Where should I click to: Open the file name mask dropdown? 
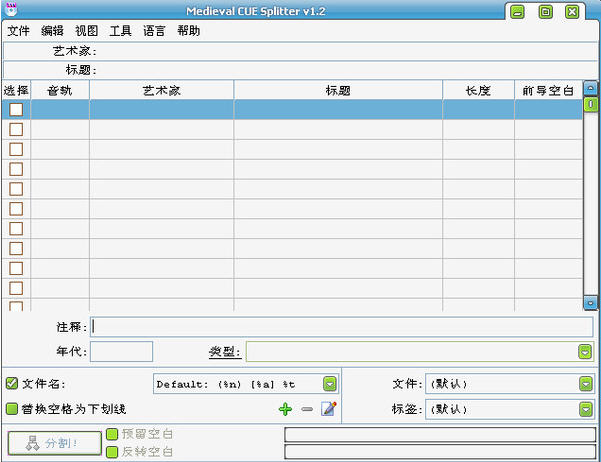(330, 384)
